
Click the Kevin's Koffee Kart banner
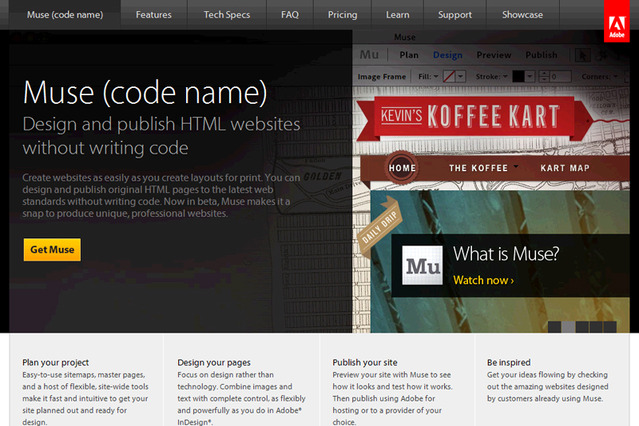coord(473,117)
